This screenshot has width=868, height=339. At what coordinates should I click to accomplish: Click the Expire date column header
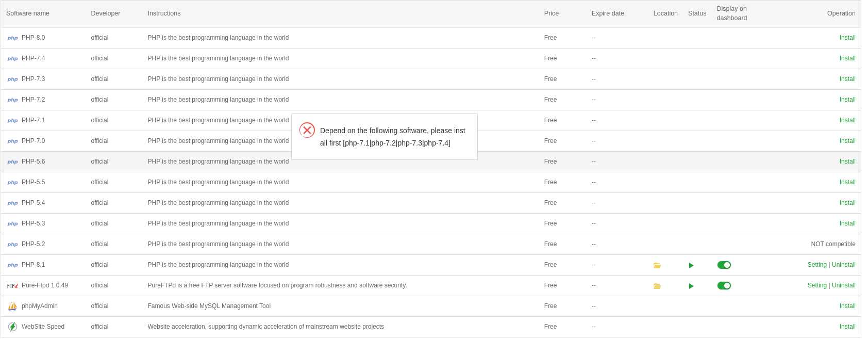click(x=607, y=13)
